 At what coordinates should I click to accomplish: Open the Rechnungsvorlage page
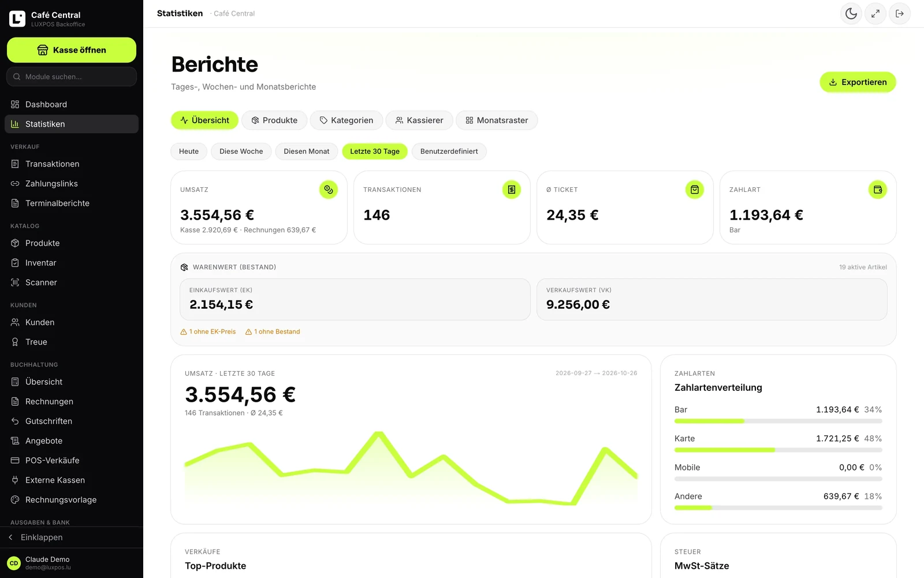pyautogui.click(x=72, y=500)
